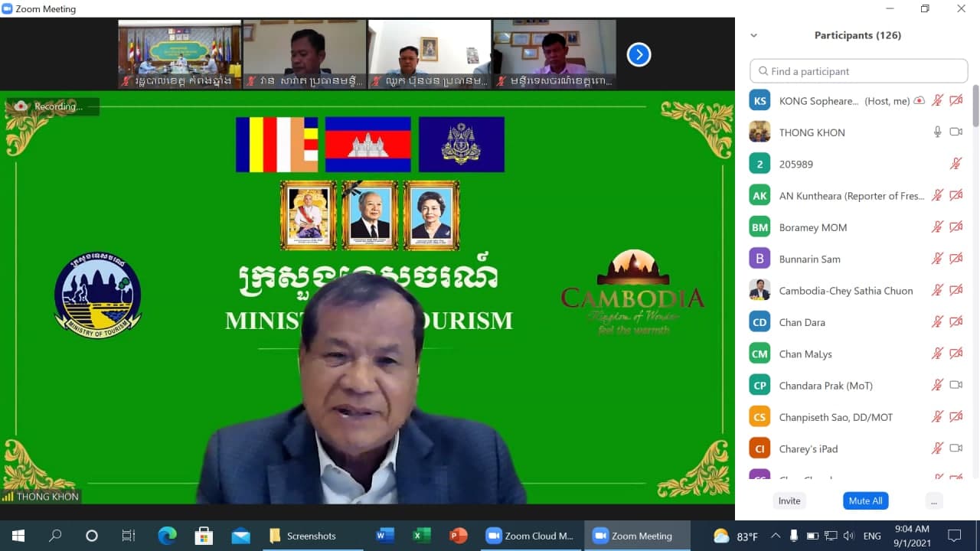The image size is (980, 551).
Task: Click muted mic icon for Boramey MOM
Action: point(937,227)
